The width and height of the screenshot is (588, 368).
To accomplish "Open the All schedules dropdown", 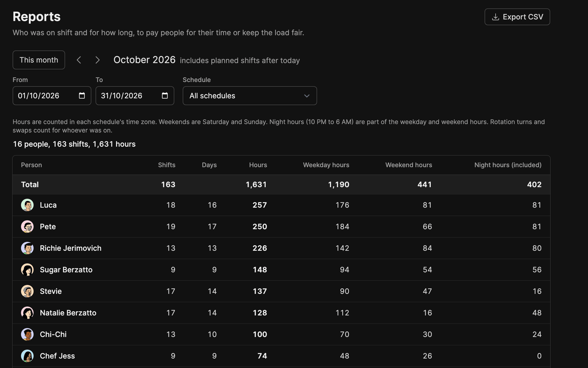I will pyautogui.click(x=250, y=96).
